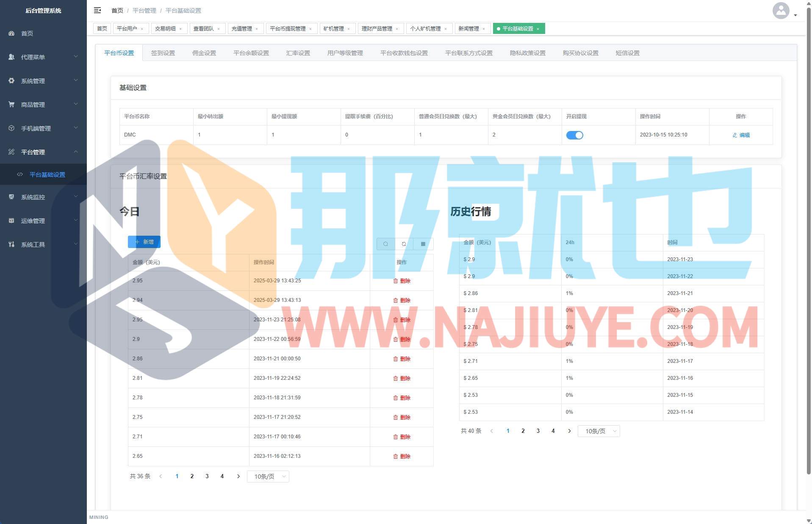Select 首页 in the left sidebar
Screen dimensions: 812x524
click(x=27, y=33)
